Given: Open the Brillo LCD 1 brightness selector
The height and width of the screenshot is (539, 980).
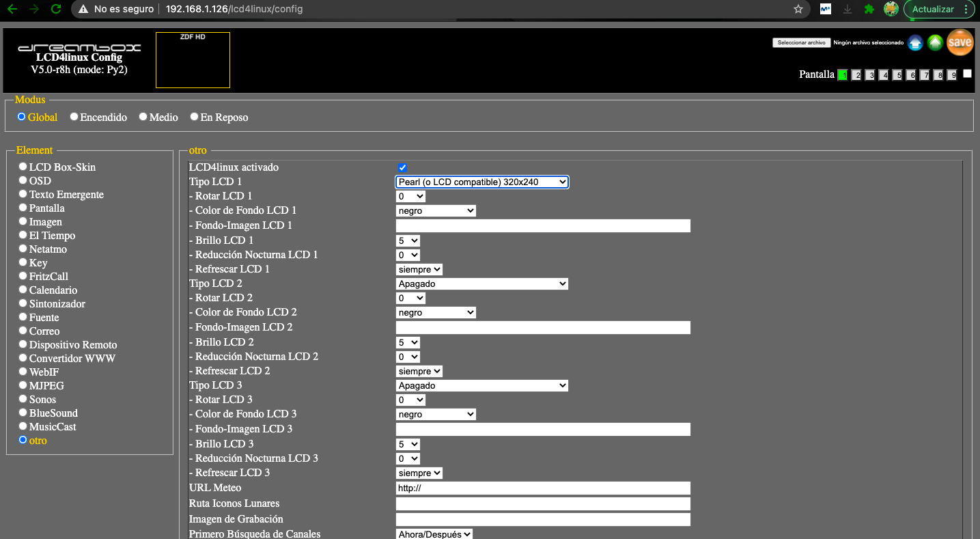Looking at the screenshot, I should 408,241.
